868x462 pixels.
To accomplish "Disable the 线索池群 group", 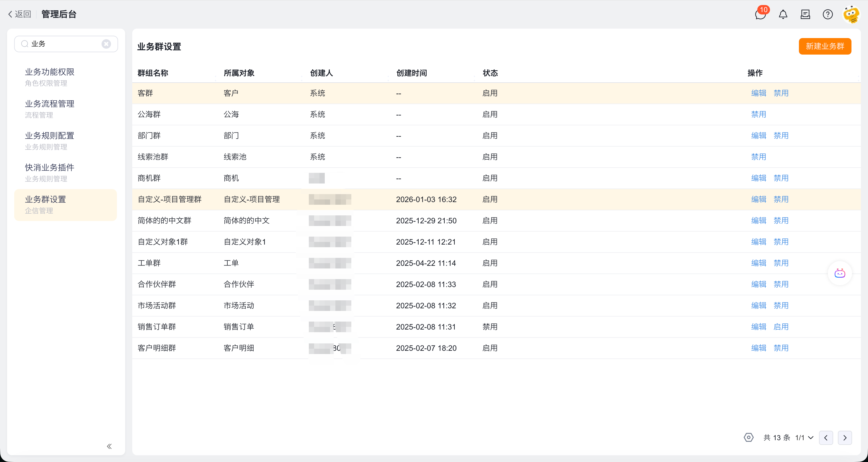I will point(758,157).
